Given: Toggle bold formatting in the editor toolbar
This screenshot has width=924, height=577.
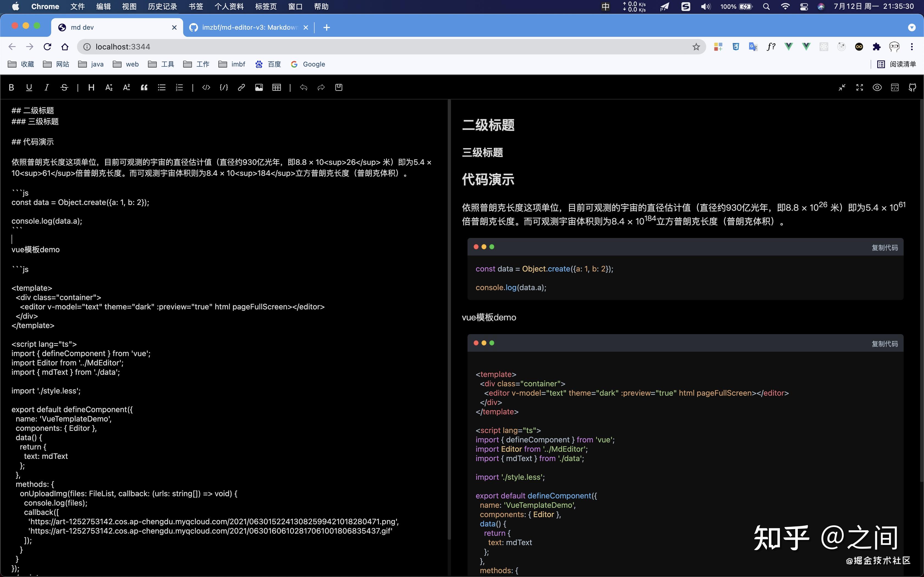Looking at the screenshot, I should [12, 87].
